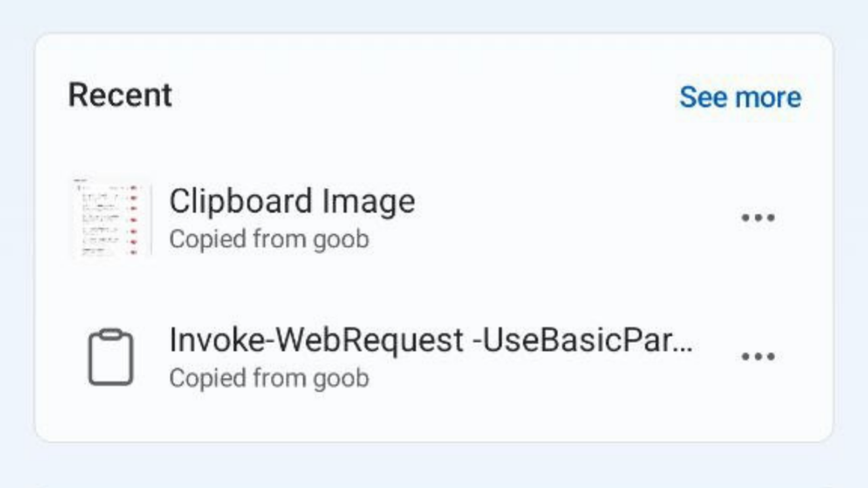Open more options for Clipboard Image
Viewport: 868px width, 488px height.
click(757, 218)
